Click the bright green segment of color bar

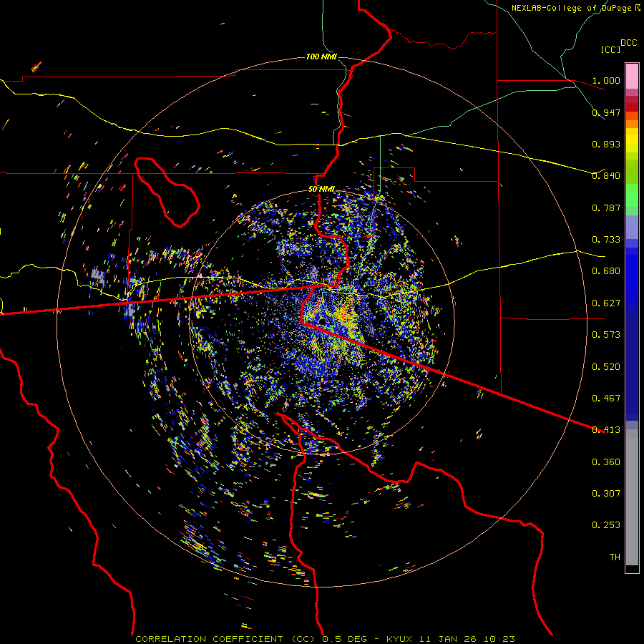632,195
